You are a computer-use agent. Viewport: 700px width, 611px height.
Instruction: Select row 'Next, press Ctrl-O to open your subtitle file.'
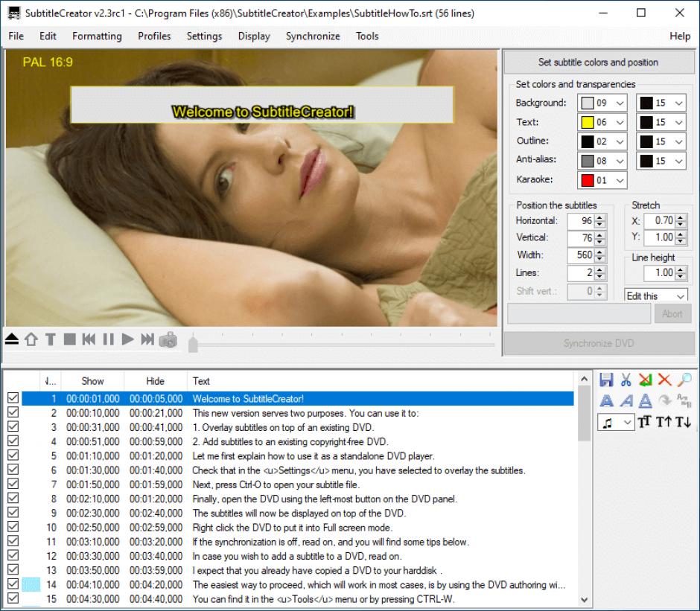tap(298, 484)
